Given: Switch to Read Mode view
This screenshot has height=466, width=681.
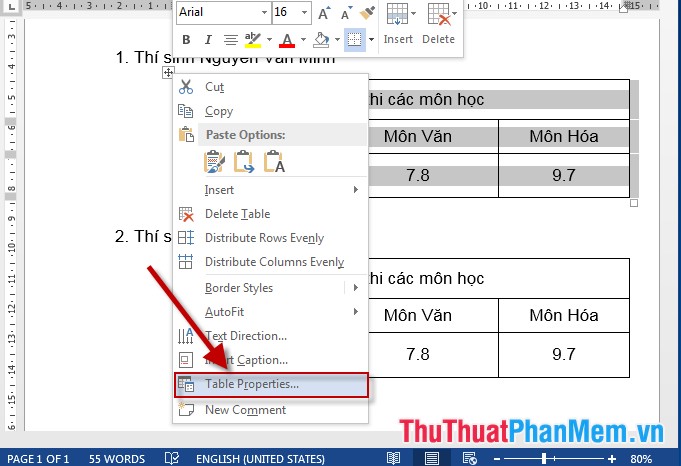Looking at the screenshot, I should pos(395,458).
